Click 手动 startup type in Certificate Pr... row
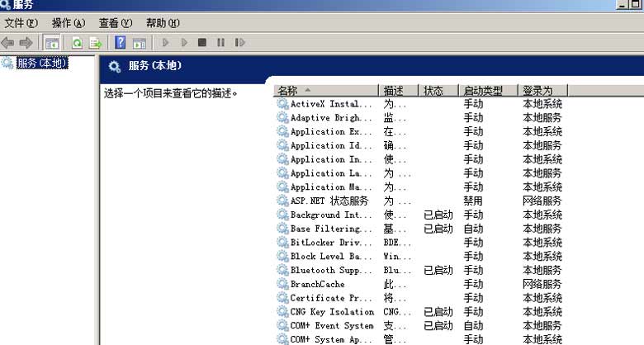The image size is (644, 345). tap(473, 298)
